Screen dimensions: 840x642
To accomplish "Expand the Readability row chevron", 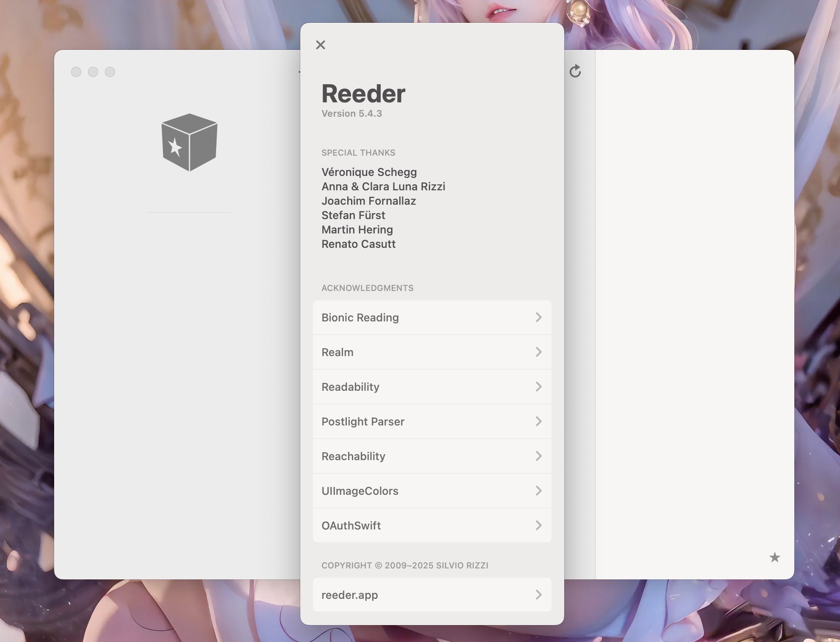I will pyautogui.click(x=538, y=387).
